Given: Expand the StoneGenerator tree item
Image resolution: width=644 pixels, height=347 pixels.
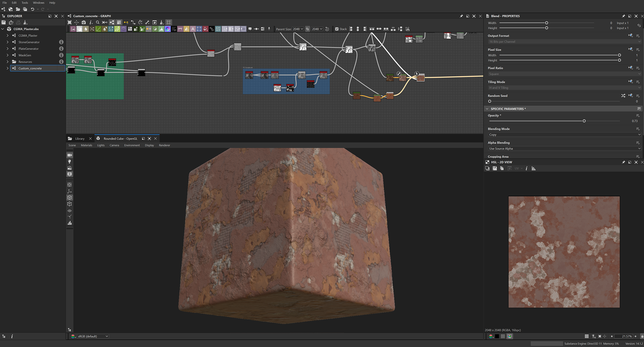Looking at the screenshot, I should 8,42.
